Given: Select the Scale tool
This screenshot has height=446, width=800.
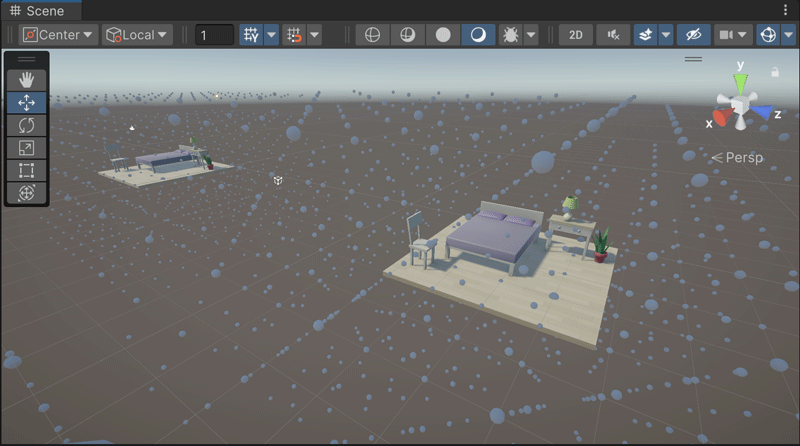Looking at the screenshot, I should pyautogui.click(x=26, y=148).
